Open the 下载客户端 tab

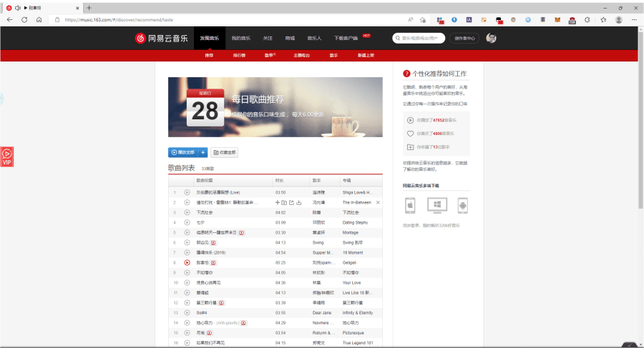[x=346, y=38]
